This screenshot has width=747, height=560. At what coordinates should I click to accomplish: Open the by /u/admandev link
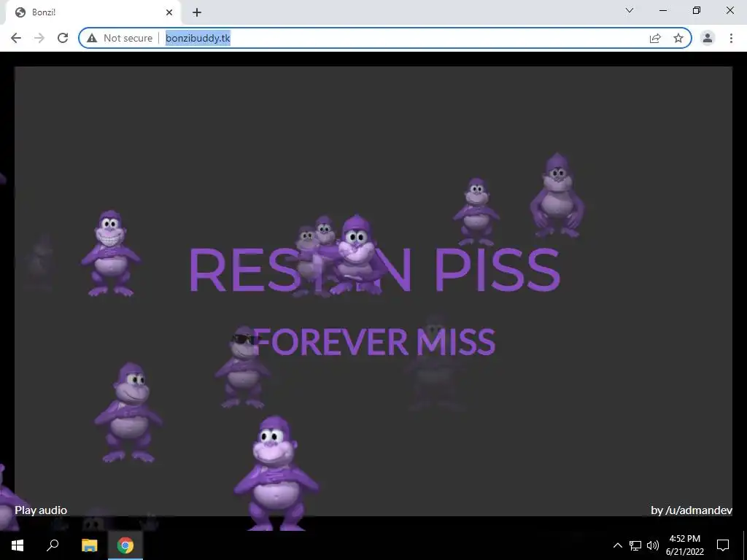[x=692, y=510]
